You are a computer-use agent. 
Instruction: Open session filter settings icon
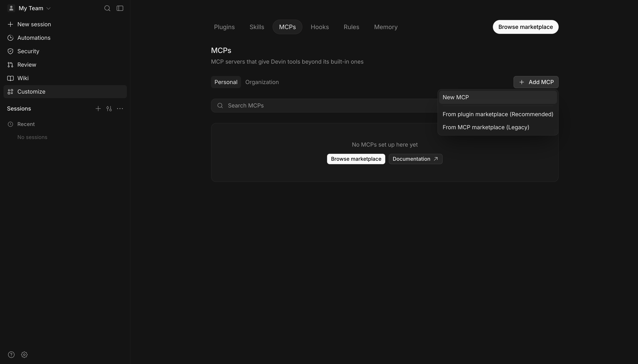click(x=109, y=109)
